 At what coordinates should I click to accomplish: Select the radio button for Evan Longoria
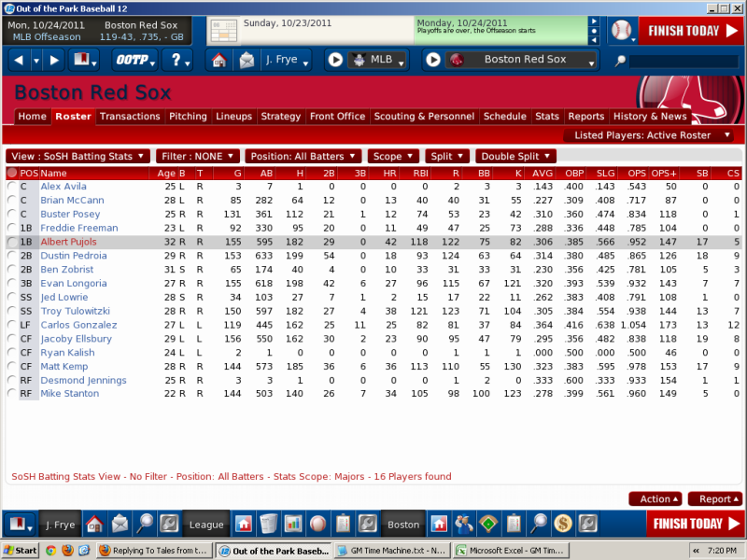[11, 284]
